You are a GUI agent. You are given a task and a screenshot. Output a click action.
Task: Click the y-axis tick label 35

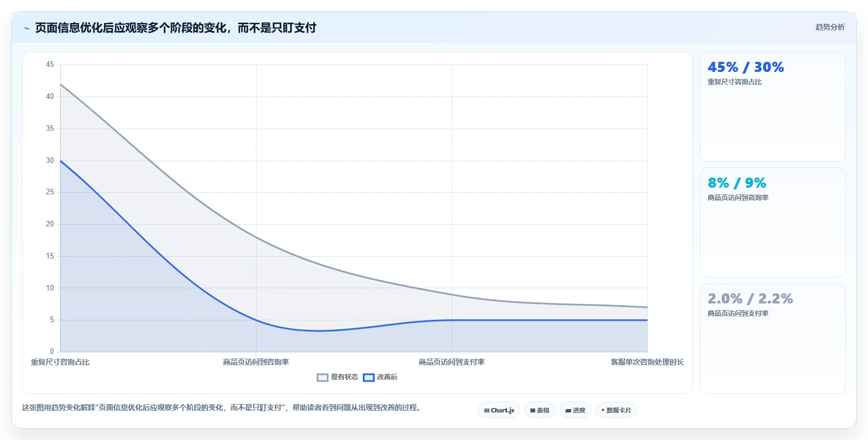tap(50, 129)
